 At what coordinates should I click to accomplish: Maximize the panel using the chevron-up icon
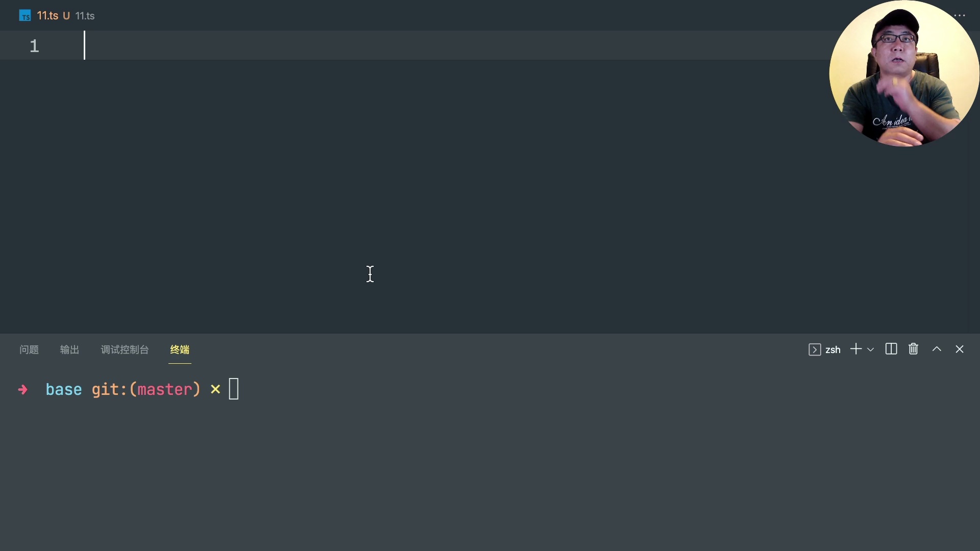click(x=937, y=349)
